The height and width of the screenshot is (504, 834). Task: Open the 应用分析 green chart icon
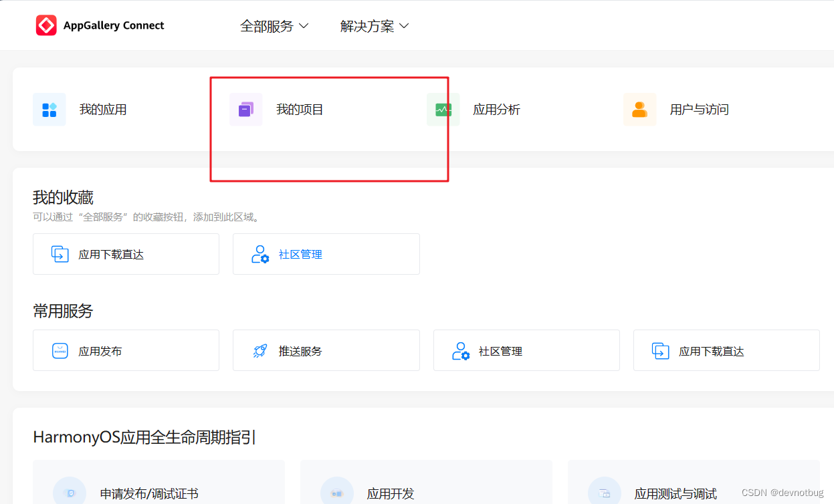pyautogui.click(x=443, y=110)
